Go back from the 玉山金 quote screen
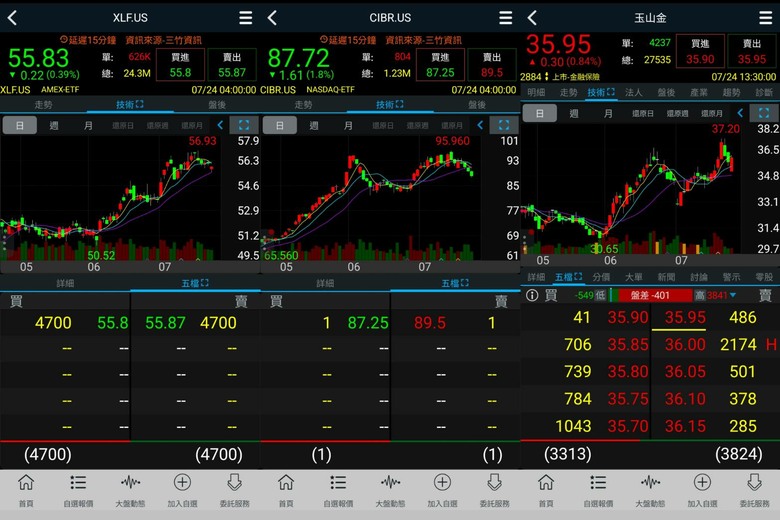780x520 pixels. (x=532, y=18)
